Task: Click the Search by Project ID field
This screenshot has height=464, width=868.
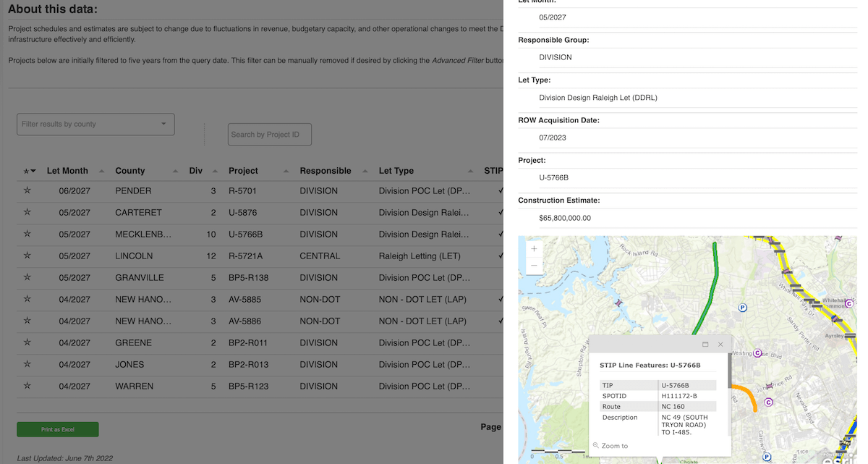Action: pos(269,134)
